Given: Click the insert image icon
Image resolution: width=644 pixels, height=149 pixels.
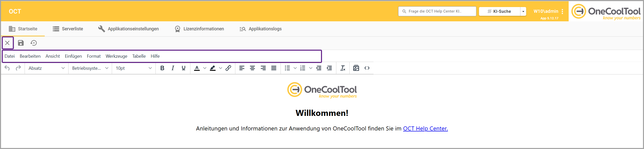Looking at the screenshot, I should click(x=356, y=68).
